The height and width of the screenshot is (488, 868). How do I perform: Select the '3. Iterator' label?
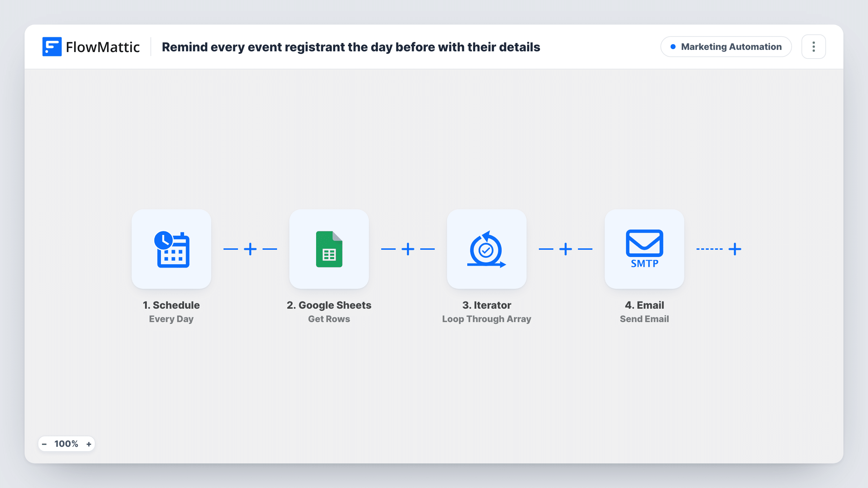[487, 305]
